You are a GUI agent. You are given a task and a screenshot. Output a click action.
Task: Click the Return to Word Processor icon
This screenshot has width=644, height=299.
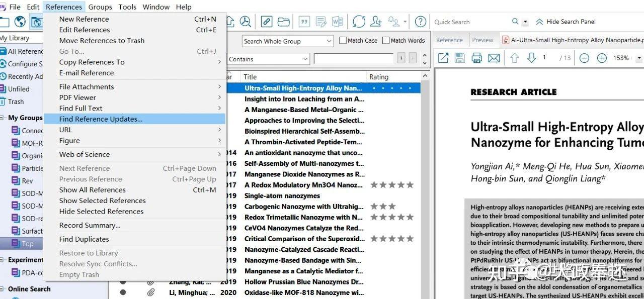pyautogui.click(x=338, y=22)
